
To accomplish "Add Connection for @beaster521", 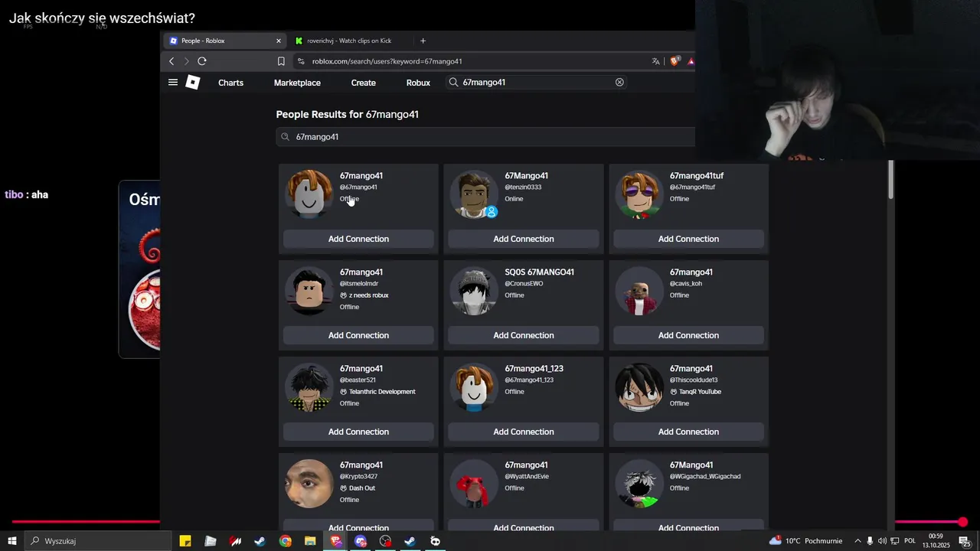I will tap(358, 432).
